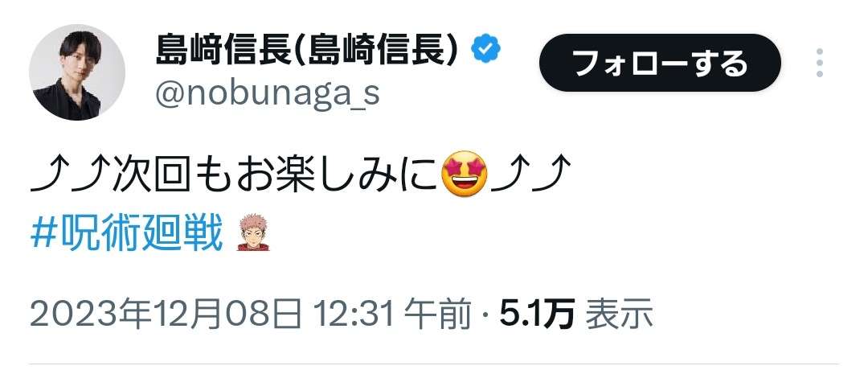Click the curved arrow right after star-eyes emoji

[x=510, y=175]
